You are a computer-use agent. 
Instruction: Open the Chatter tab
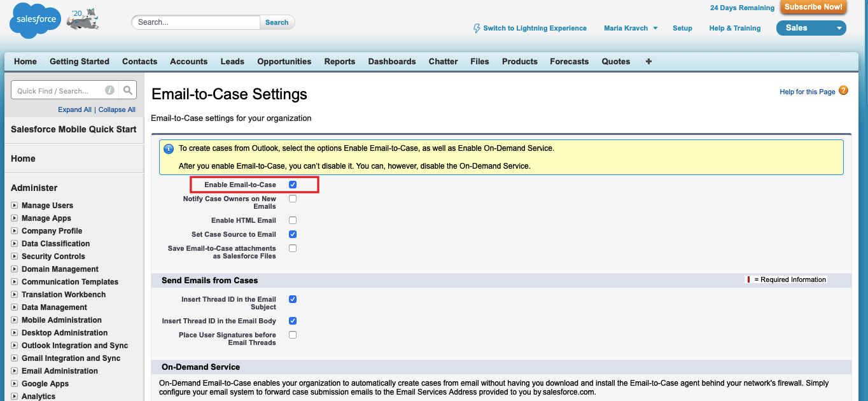[x=443, y=62]
